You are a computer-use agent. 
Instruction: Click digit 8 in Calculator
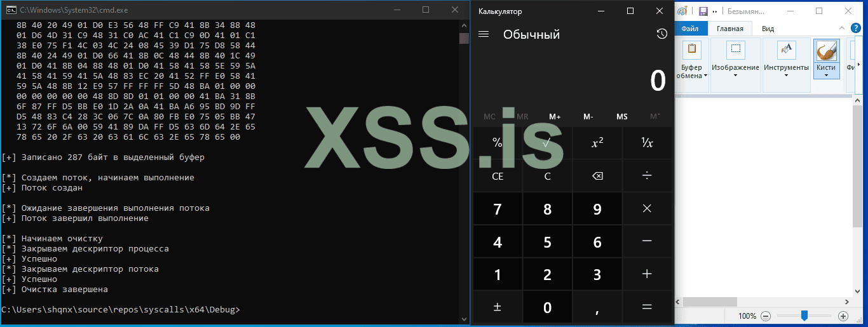[x=547, y=209]
